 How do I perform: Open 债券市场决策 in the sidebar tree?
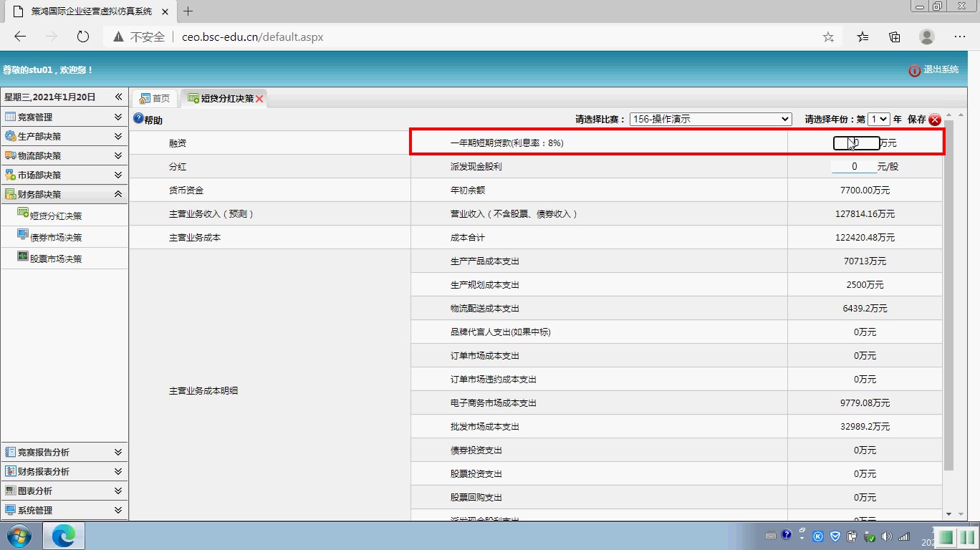click(56, 237)
